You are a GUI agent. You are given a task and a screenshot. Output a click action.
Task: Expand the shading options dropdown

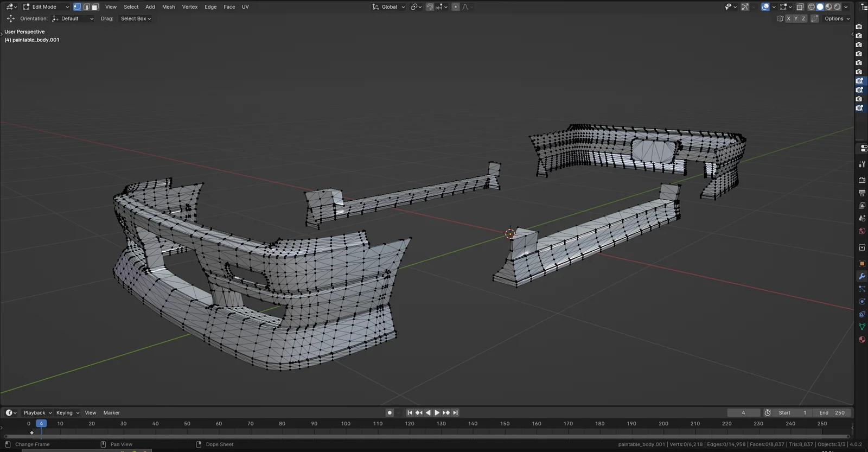846,7
